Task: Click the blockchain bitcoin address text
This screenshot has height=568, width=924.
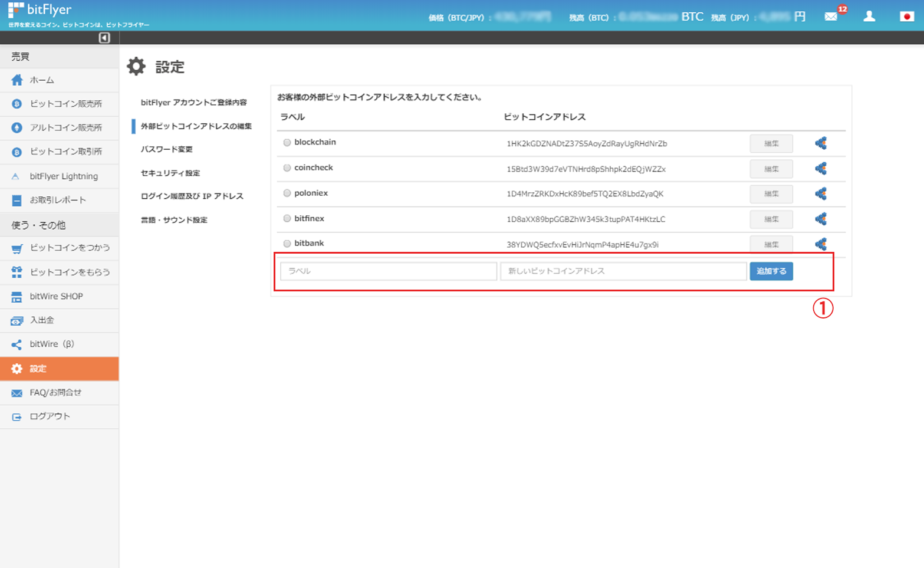Action: pos(587,143)
